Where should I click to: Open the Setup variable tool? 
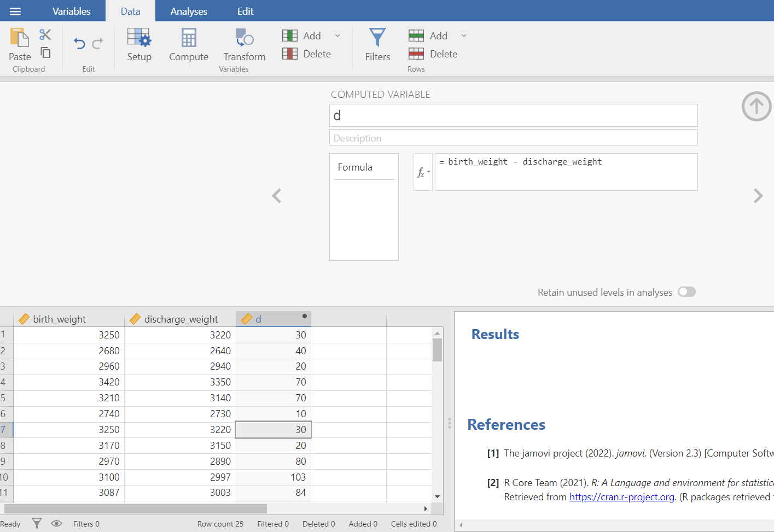[139, 44]
